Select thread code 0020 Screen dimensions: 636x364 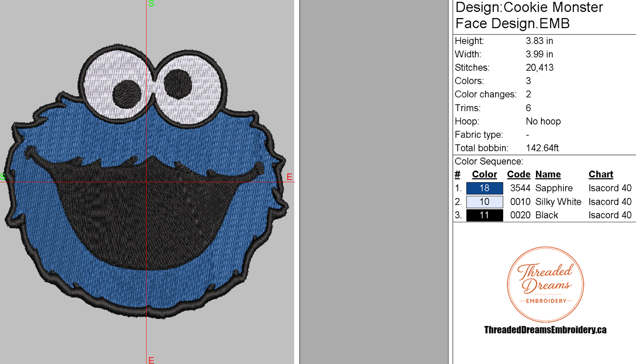point(520,215)
